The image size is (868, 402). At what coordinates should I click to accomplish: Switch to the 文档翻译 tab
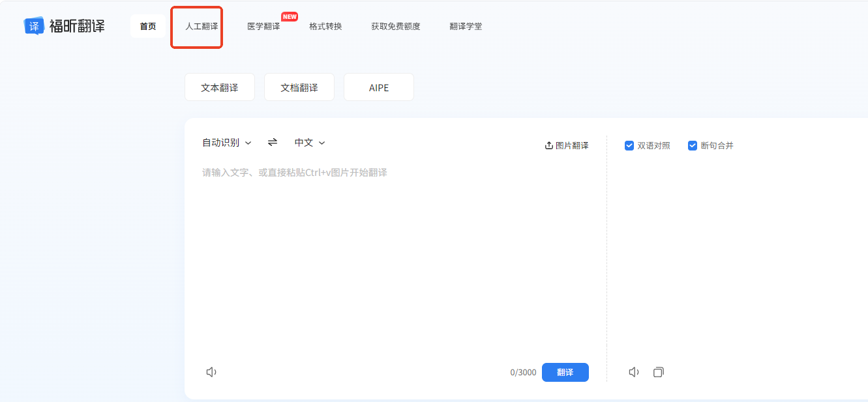pyautogui.click(x=299, y=87)
